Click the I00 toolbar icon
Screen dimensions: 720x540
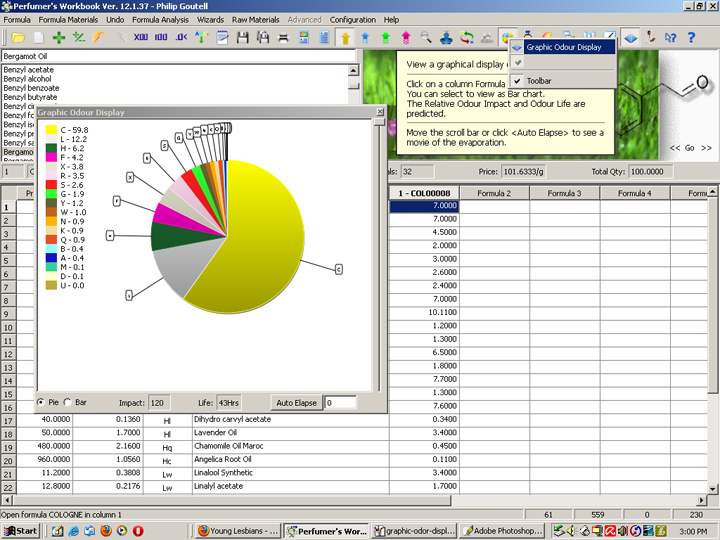coord(161,38)
